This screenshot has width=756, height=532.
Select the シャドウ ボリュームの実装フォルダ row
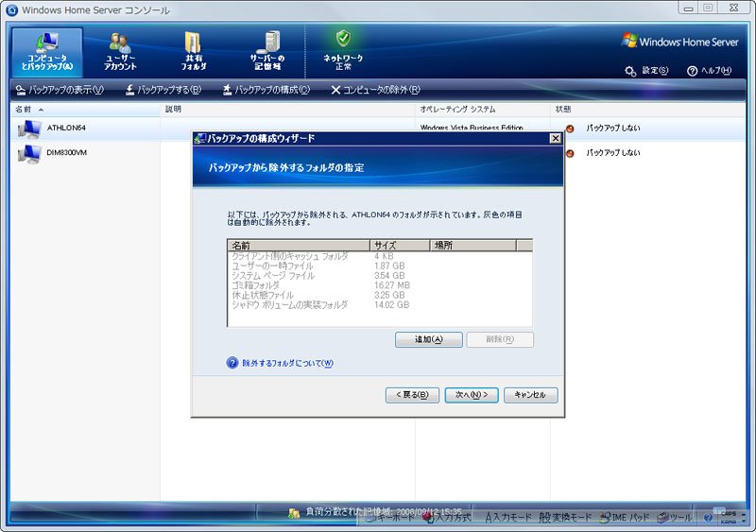tap(380, 305)
